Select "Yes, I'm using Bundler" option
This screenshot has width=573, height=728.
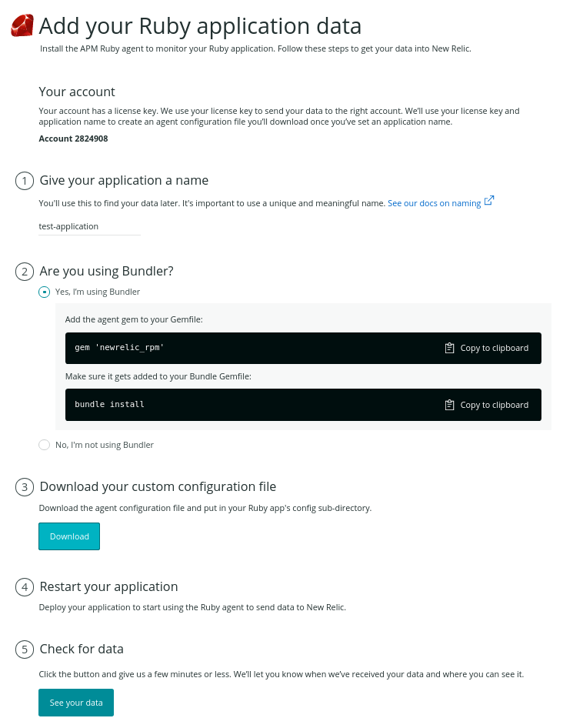coord(45,292)
